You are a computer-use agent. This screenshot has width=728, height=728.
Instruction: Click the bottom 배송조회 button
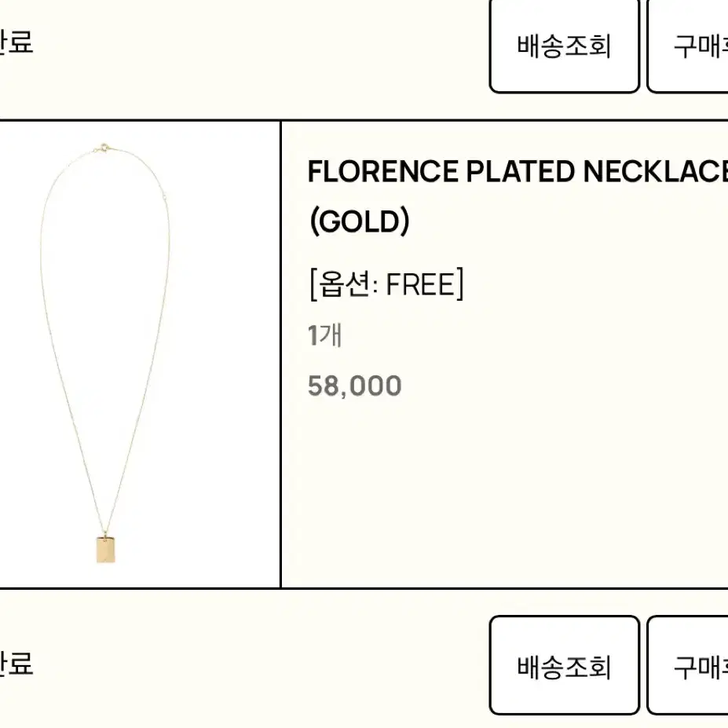(x=564, y=665)
